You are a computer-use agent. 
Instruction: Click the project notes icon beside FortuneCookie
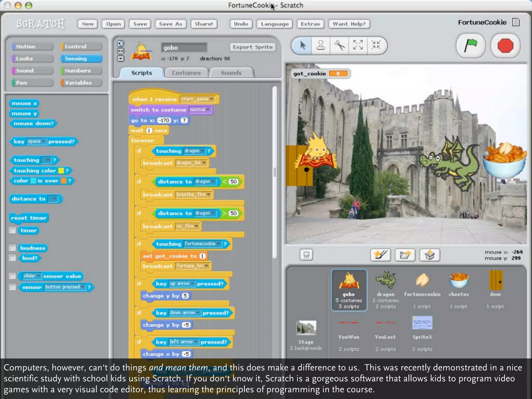pyautogui.click(x=516, y=22)
